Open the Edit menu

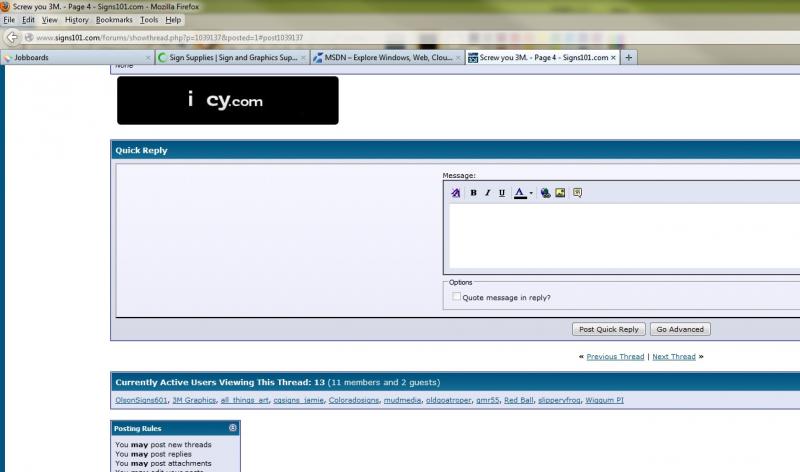(28, 20)
